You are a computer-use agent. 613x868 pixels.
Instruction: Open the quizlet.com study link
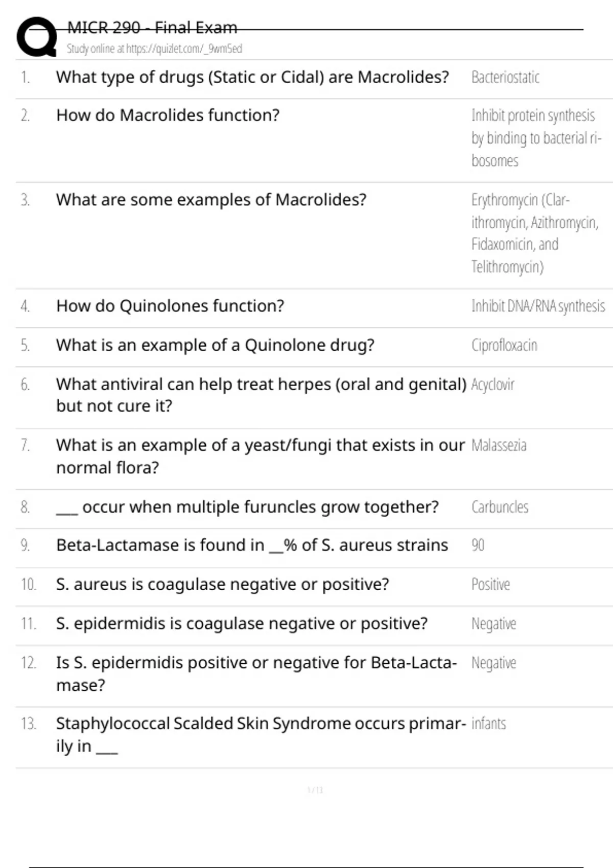click(154, 49)
